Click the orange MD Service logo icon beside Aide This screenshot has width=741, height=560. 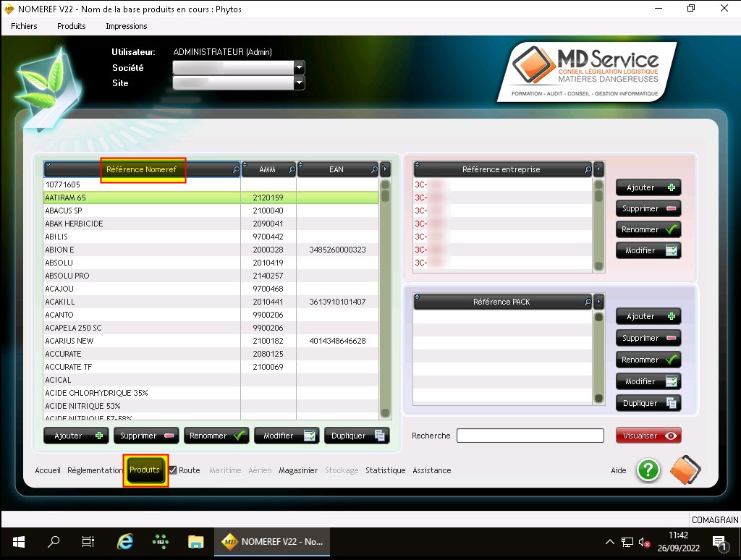tap(685, 470)
